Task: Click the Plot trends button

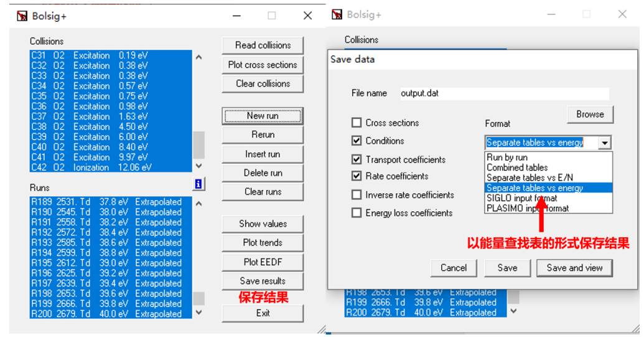Action: pyautogui.click(x=263, y=242)
